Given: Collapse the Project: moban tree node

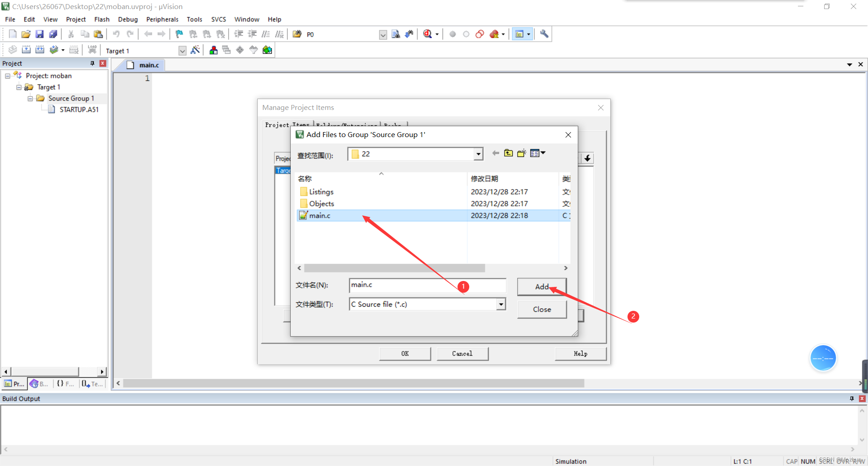Looking at the screenshot, I should (8, 76).
